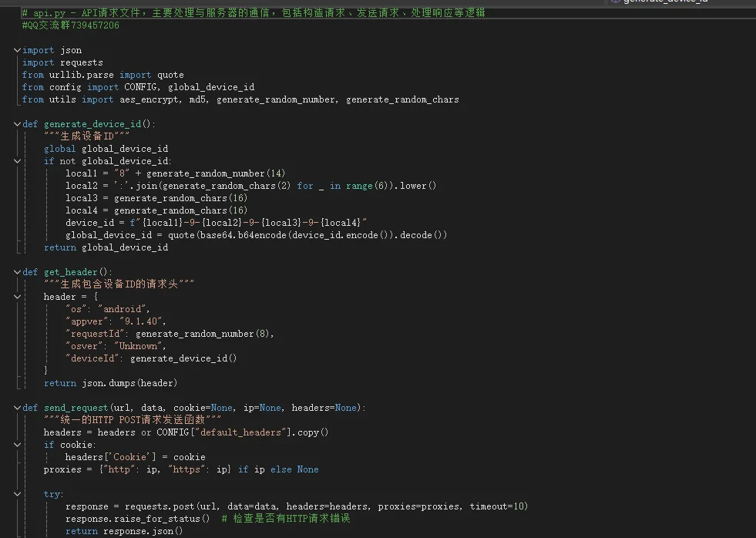Click 'return json.dumps(header)' statement
The width and height of the screenshot is (756, 538).
pos(110,383)
